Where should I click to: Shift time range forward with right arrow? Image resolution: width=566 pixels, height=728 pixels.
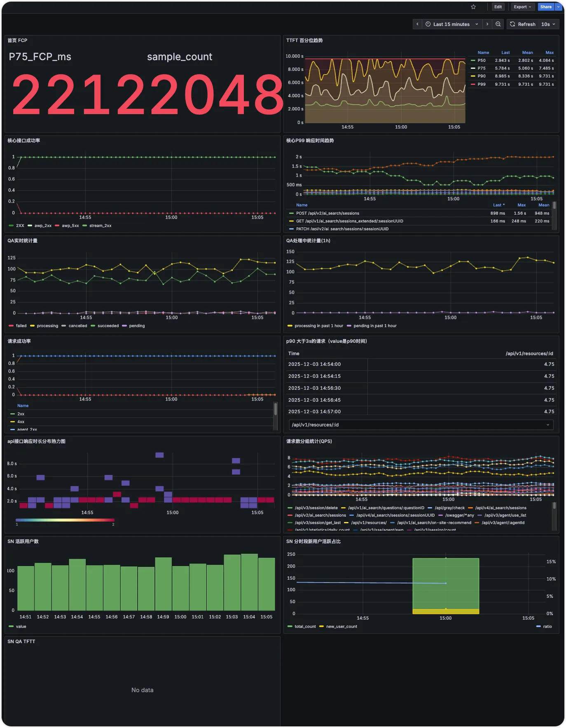click(487, 24)
